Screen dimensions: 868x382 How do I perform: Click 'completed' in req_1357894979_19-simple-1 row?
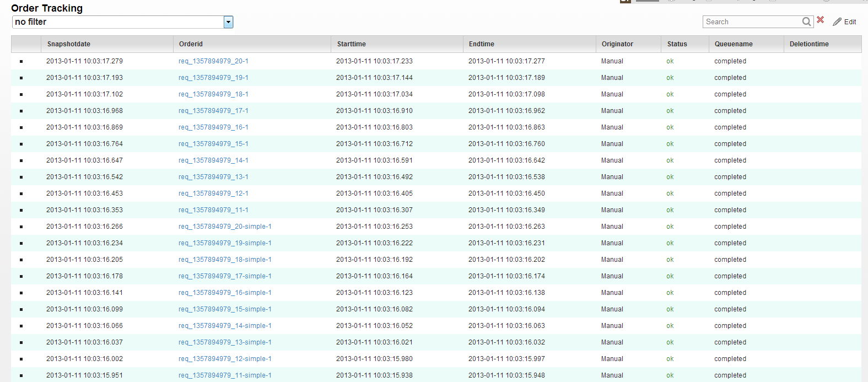(730, 243)
